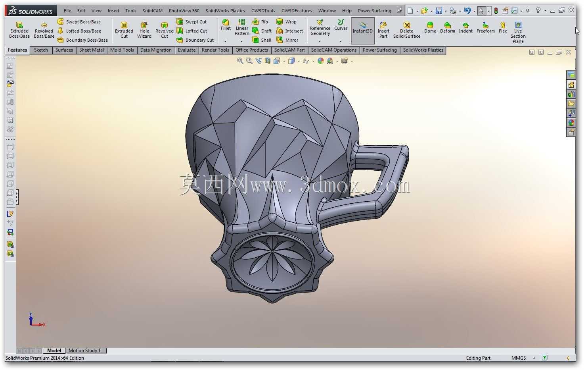Select the Linear Pattern tool
Screen dimensions: 588x370
click(242, 27)
